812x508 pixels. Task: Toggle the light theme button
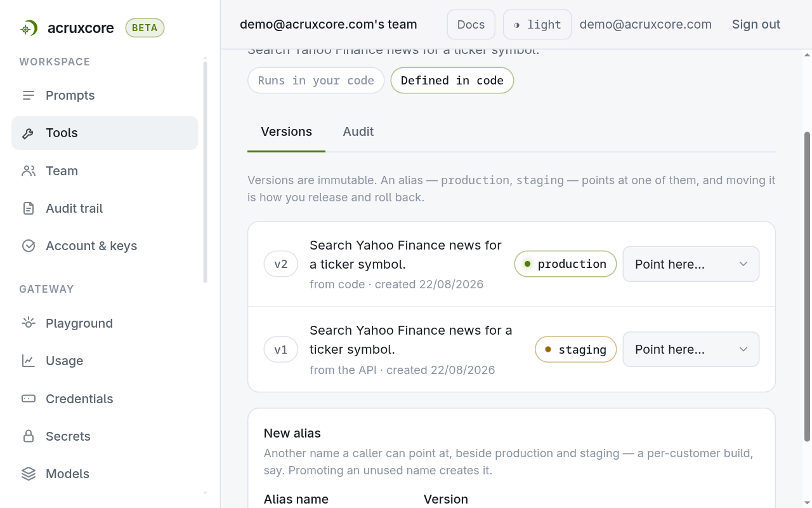point(537,25)
